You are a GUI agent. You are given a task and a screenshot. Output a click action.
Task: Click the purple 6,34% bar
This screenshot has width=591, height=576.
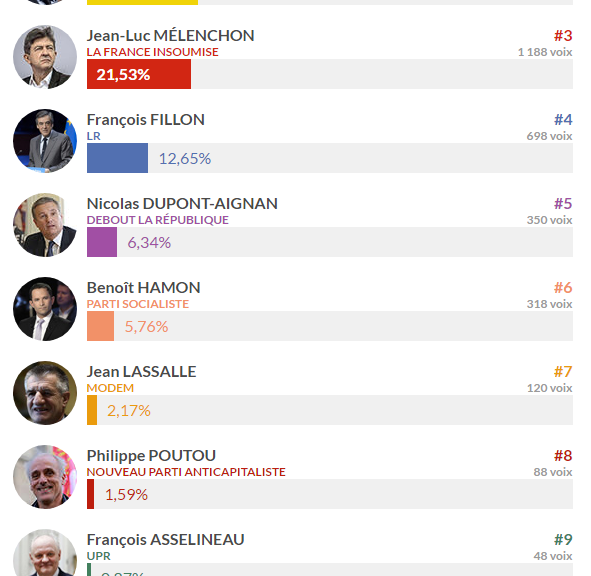(x=102, y=242)
